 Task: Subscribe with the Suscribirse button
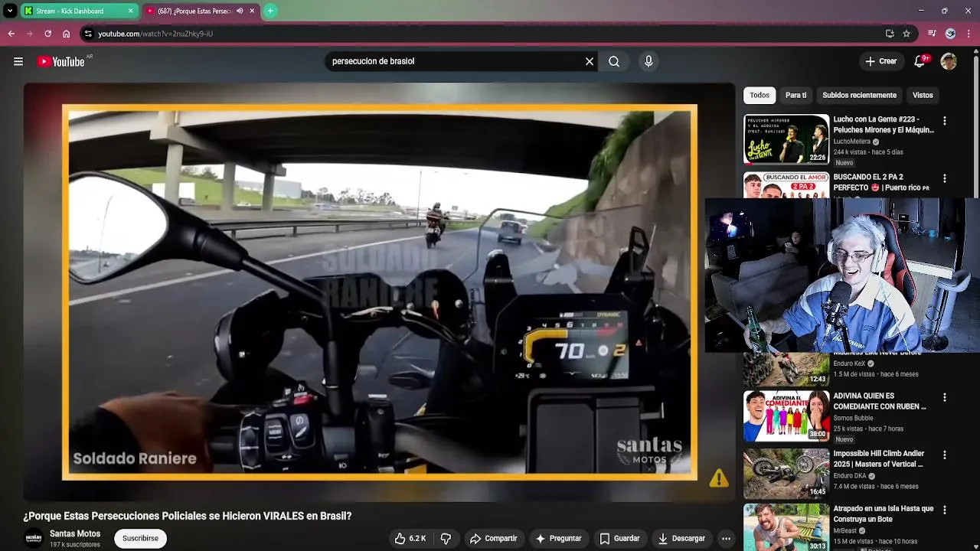point(140,538)
